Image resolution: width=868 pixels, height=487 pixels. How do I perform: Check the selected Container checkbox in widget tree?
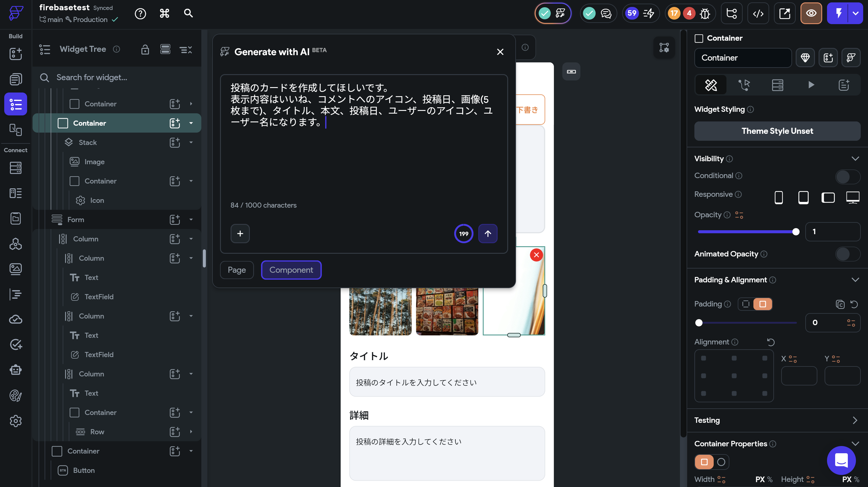[63, 123]
